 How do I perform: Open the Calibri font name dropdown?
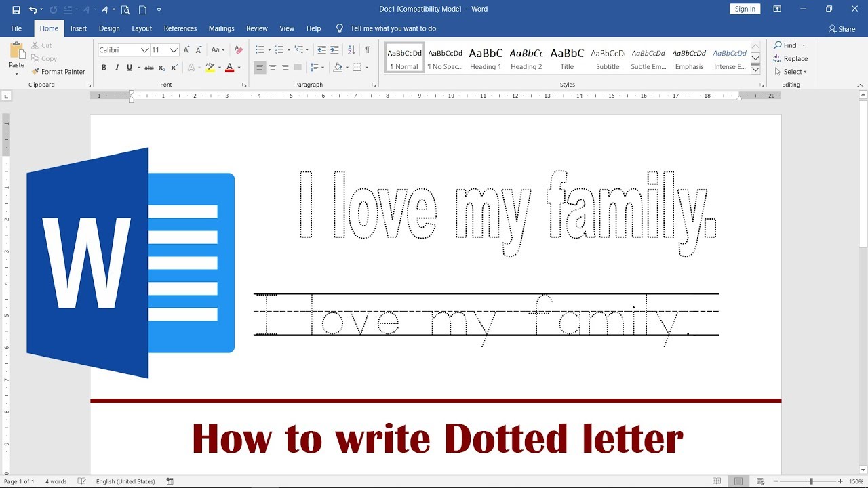(x=144, y=50)
